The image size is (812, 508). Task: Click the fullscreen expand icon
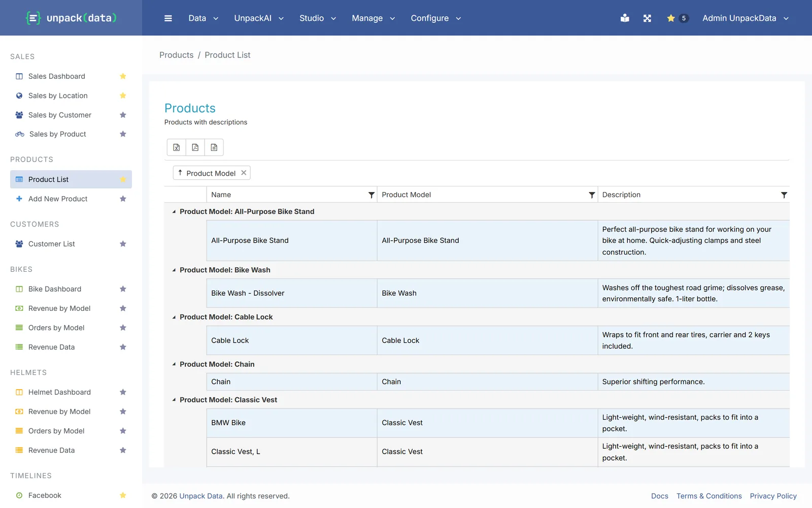(647, 18)
